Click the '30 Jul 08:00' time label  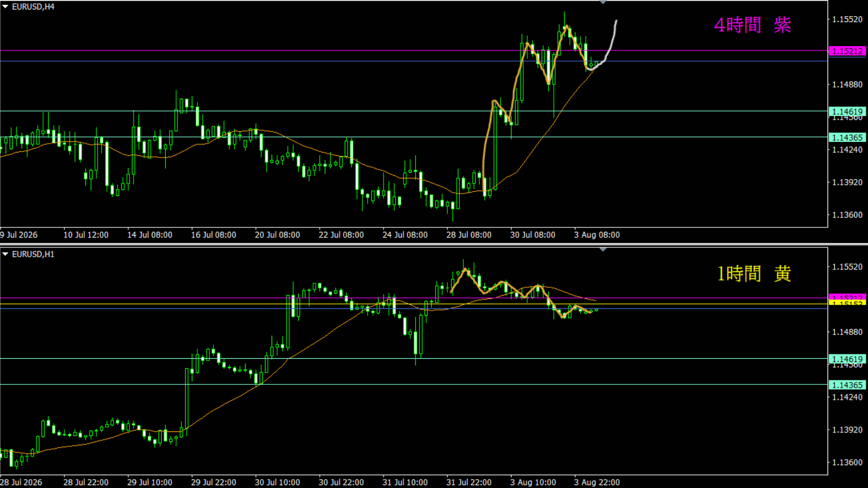pos(533,235)
